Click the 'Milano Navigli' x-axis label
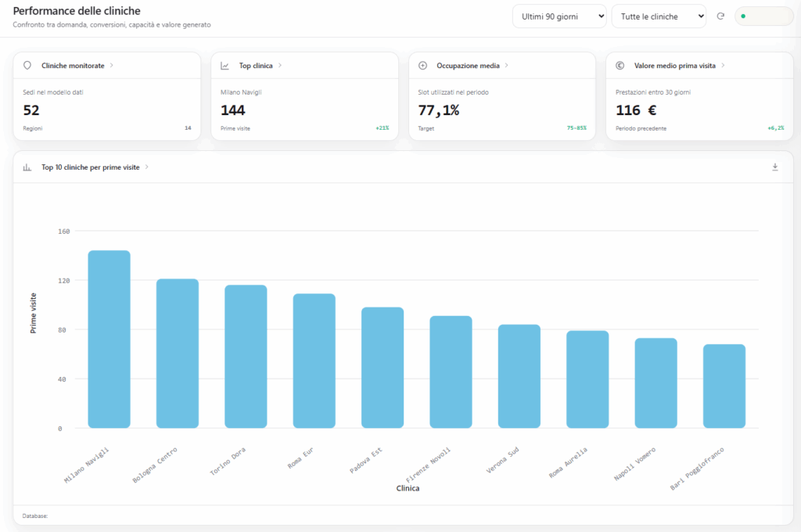The image size is (801, 532). point(86,465)
